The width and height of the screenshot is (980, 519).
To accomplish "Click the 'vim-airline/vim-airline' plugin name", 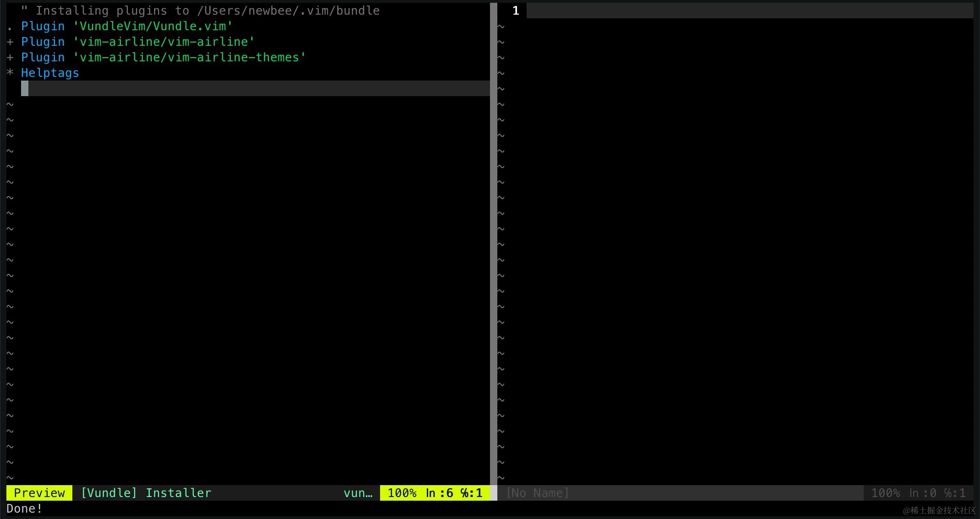I will (x=163, y=42).
